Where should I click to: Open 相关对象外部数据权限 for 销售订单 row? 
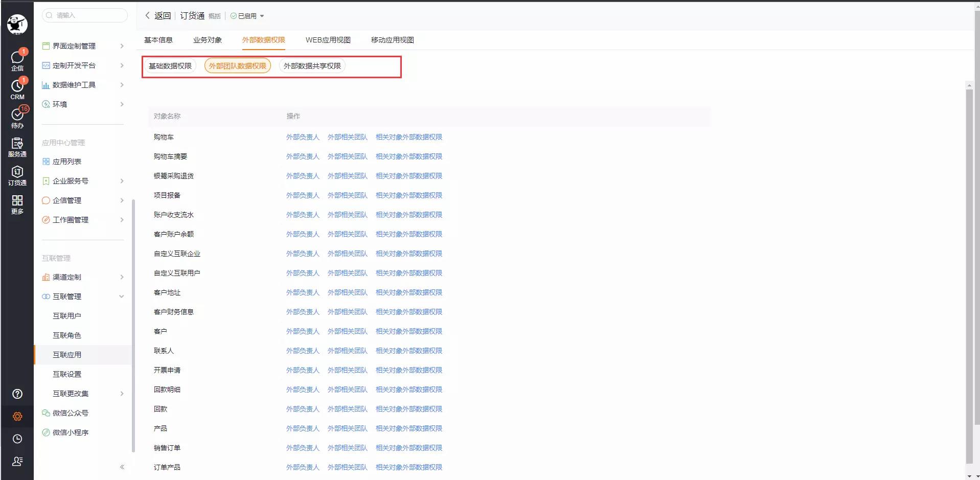click(409, 448)
